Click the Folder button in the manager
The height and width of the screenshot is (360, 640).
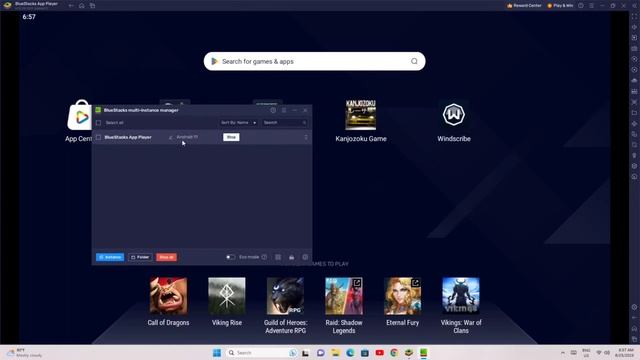(x=140, y=257)
